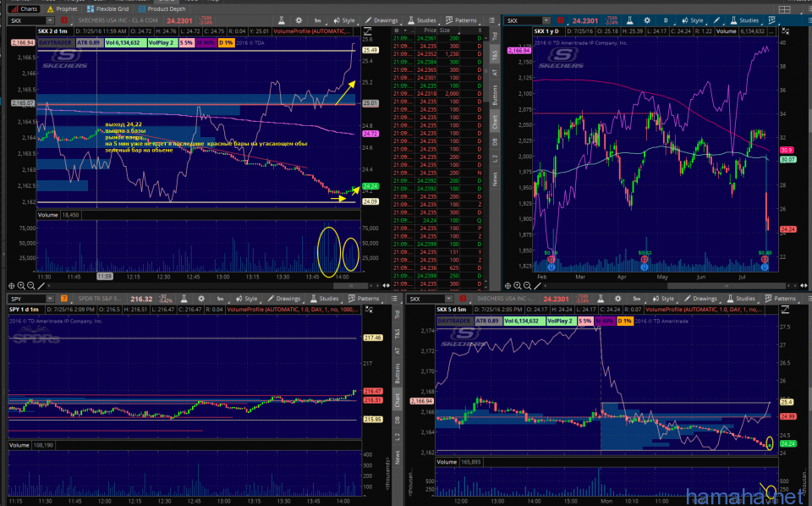Switch to the Product Depth tab
This screenshot has height=506, width=812.
[162, 8]
